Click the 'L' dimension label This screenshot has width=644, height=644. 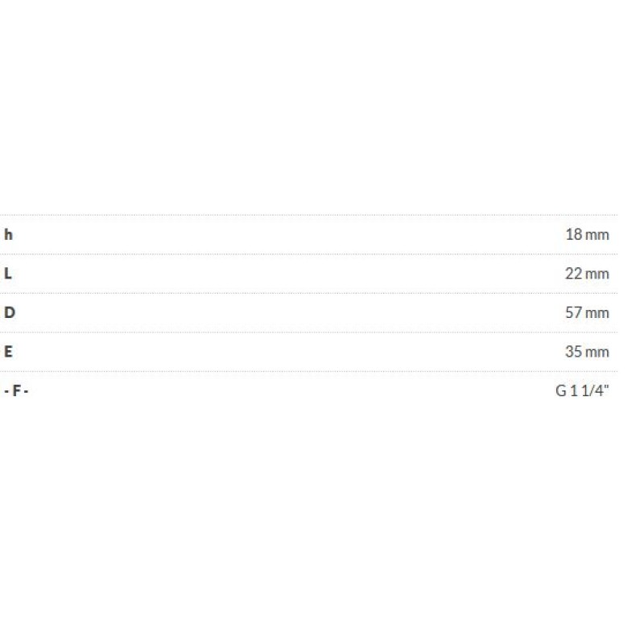click(8, 274)
